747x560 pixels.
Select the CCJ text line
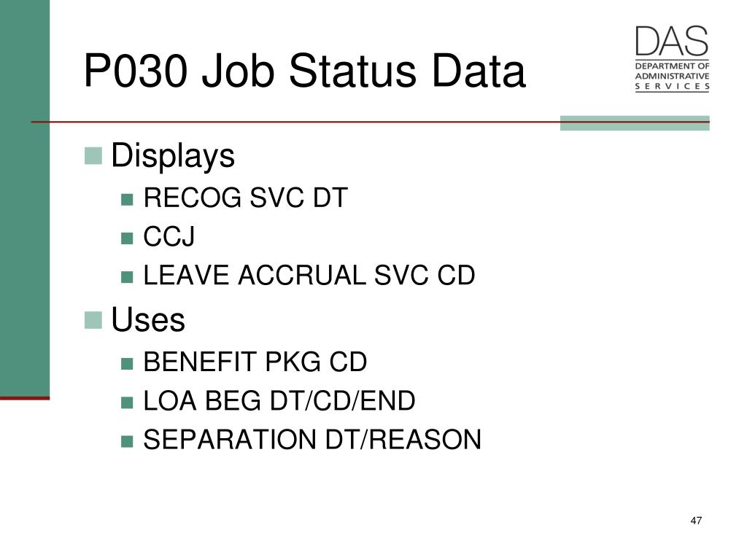point(169,237)
